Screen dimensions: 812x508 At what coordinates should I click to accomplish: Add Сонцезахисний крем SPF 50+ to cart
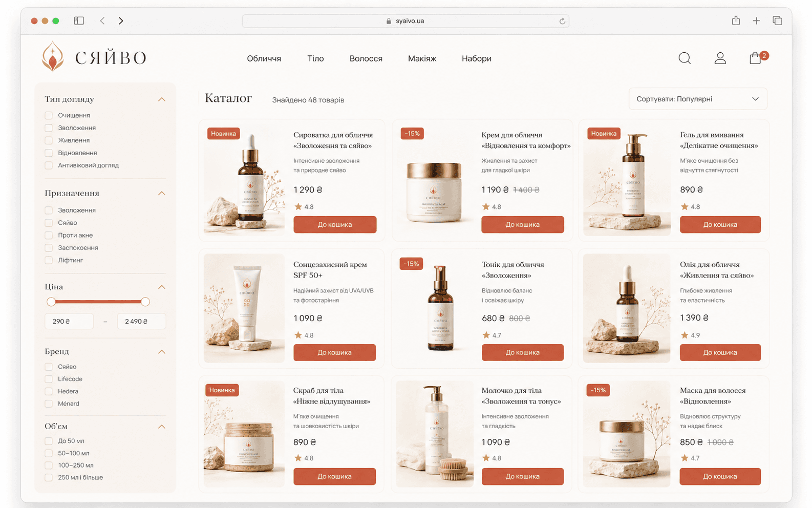(x=335, y=352)
